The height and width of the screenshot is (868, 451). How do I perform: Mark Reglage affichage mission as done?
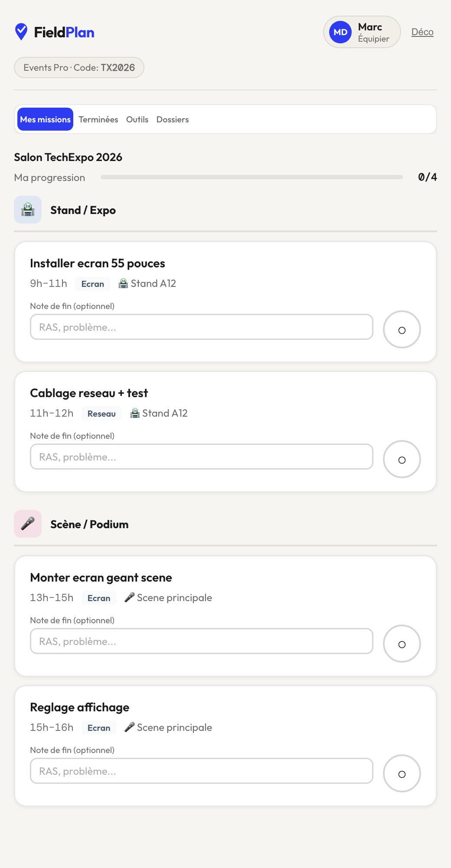tap(402, 773)
